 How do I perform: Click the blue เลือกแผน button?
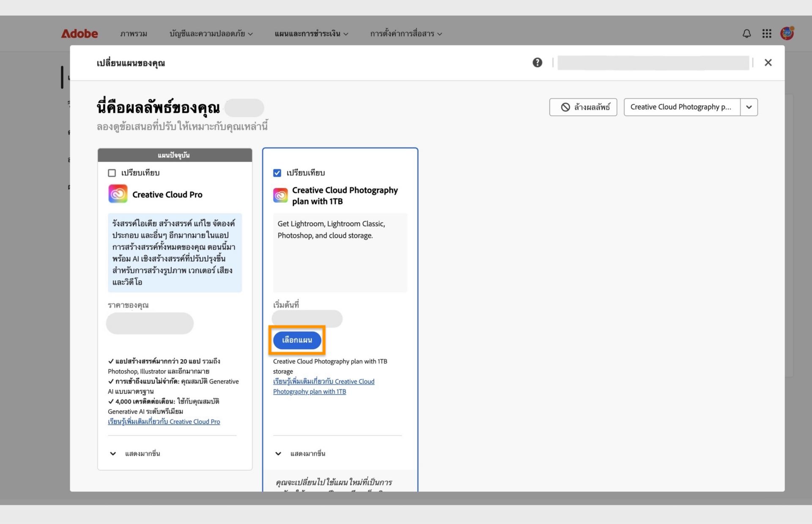(x=297, y=340)
